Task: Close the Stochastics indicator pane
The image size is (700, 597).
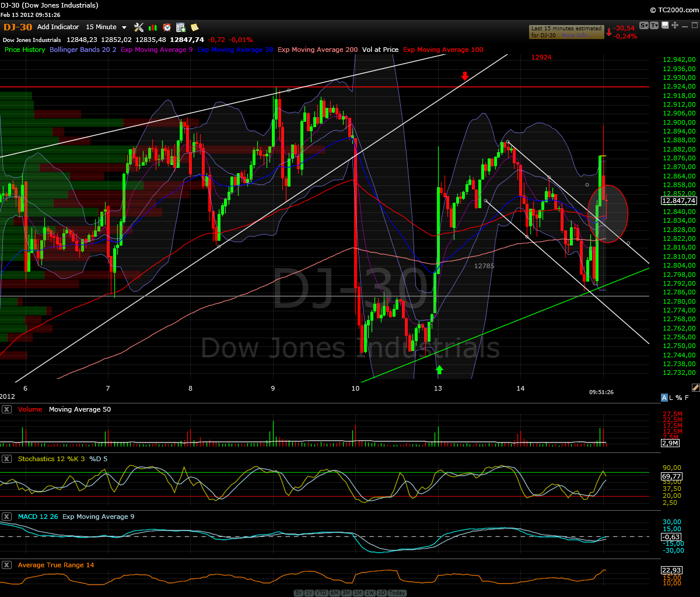Action: (x=7, y=459)
